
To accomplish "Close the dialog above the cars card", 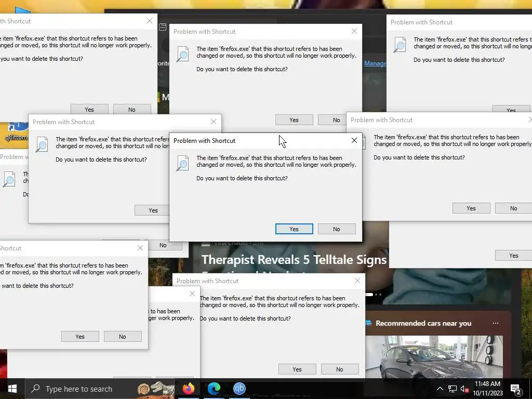I will coord(357,281).
